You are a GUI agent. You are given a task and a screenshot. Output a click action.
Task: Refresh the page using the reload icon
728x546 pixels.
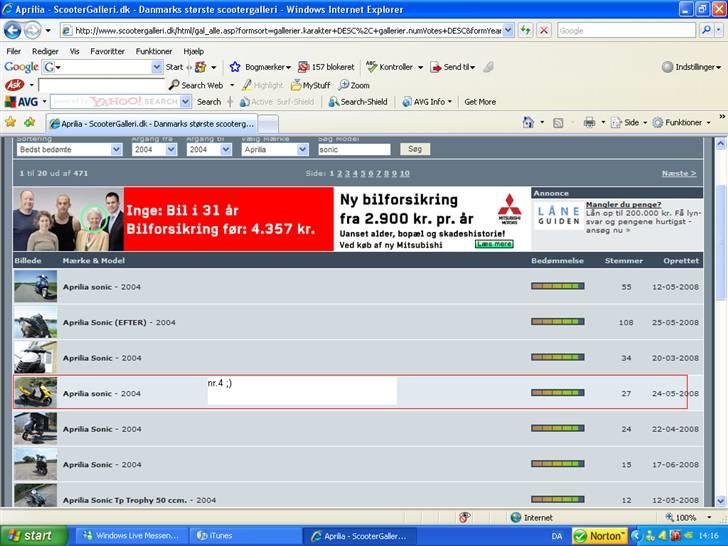tap(525, 30)
